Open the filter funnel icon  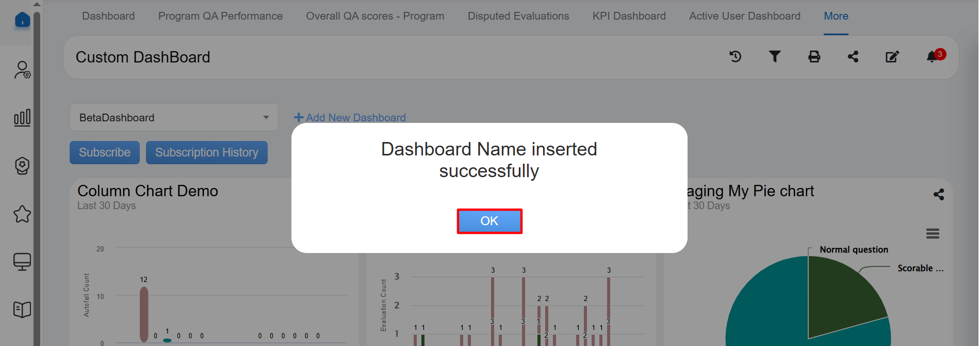click(x=774, y=57)
